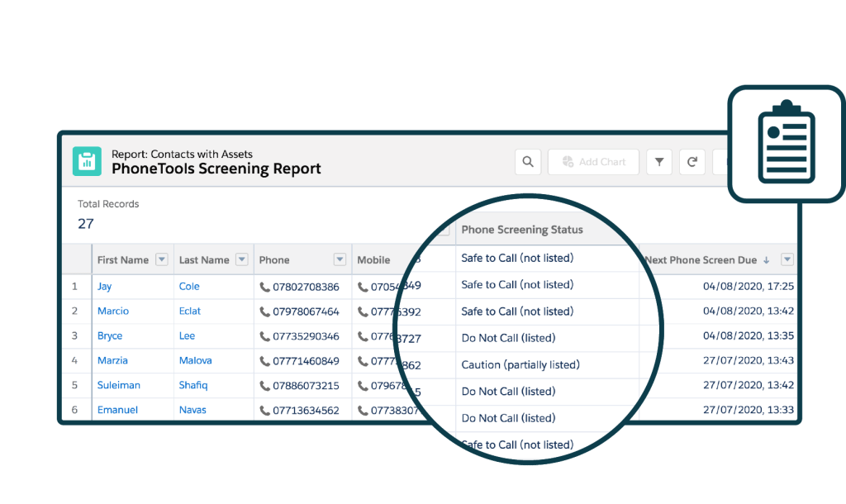Expand Last Name column dropdown arrow
The height and width of the screenshot is (504, 846).
[241, 259]
